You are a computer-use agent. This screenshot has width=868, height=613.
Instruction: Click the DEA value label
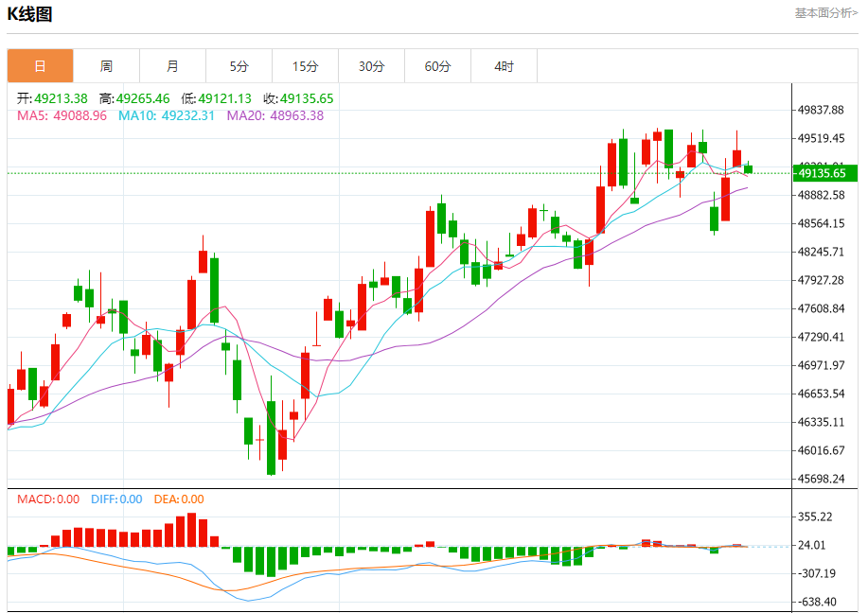[179, 499]
